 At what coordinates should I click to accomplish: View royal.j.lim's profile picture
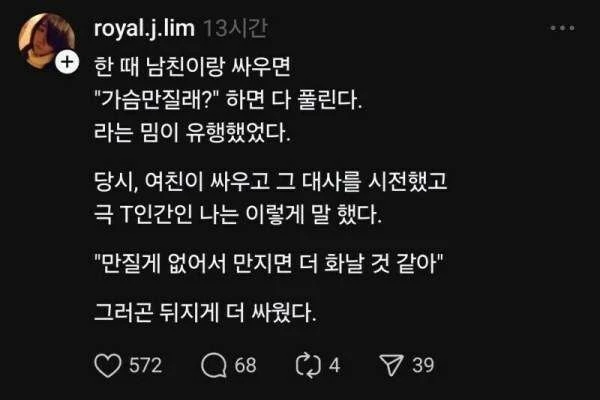(x=46, y=41)
